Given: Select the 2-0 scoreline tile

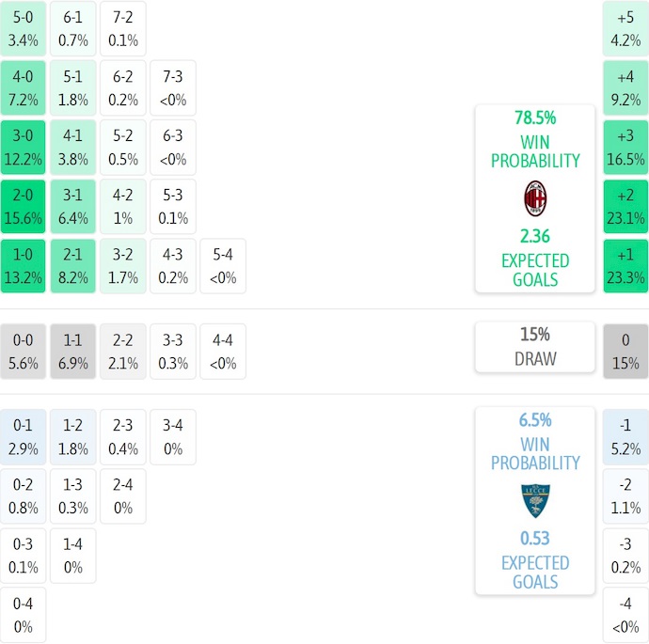Looking at the screenshot, I should click(24, 207).
